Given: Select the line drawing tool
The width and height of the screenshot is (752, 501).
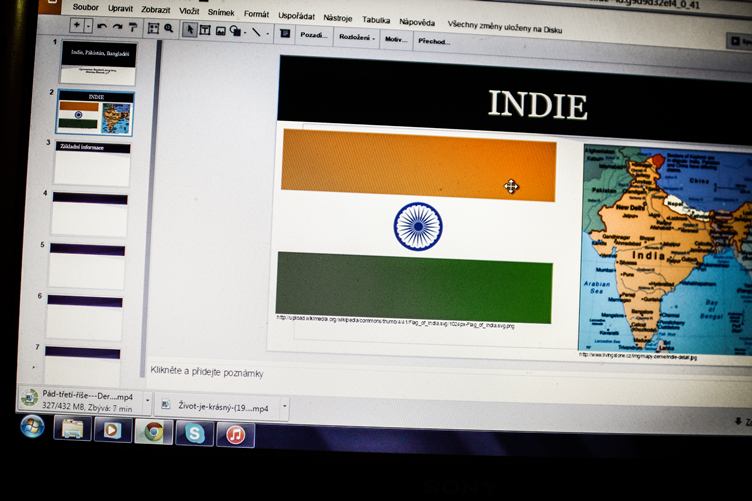Looking at the screenshot, I should pos(257,33).
